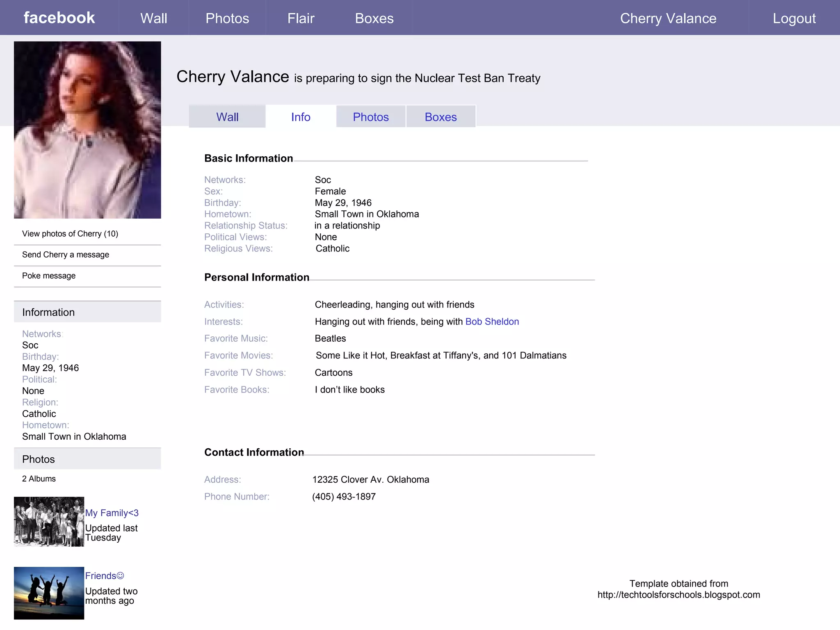Switch to the Boxes profile tab
This screenshot has width=840, height=630.
[x=441, y=117]
